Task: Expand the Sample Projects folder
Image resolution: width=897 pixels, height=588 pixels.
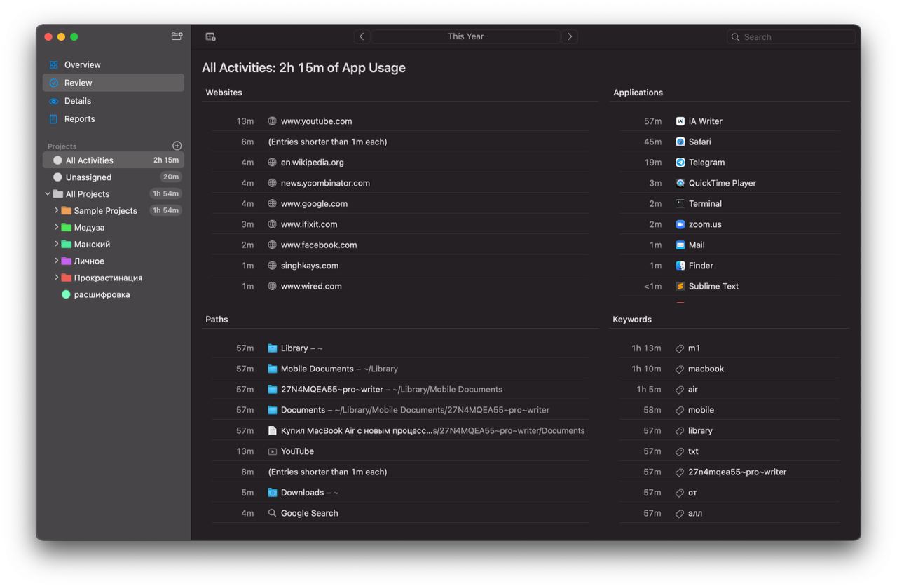Action: coord(57,210)
